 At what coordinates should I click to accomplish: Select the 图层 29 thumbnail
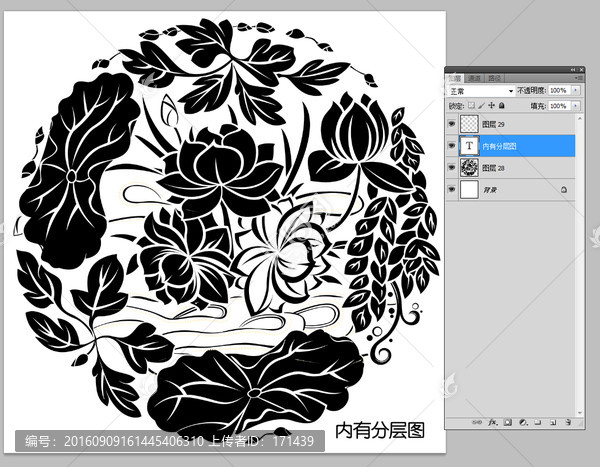click(469, 124)
